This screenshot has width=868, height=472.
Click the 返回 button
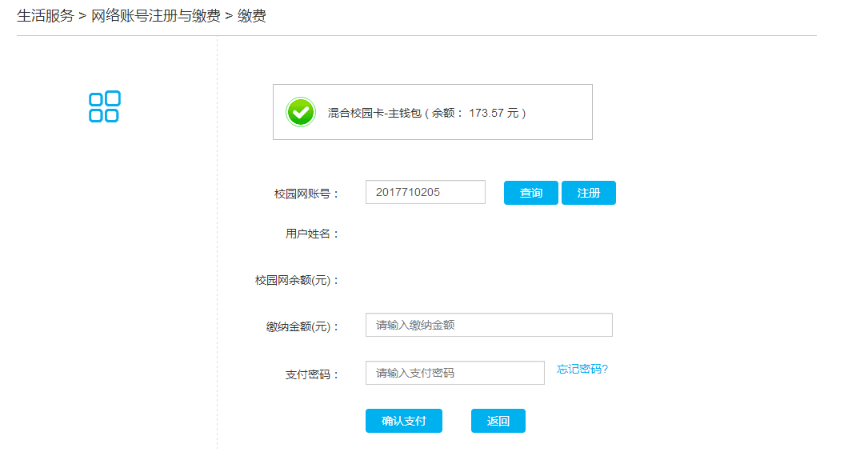click(498, 421)
